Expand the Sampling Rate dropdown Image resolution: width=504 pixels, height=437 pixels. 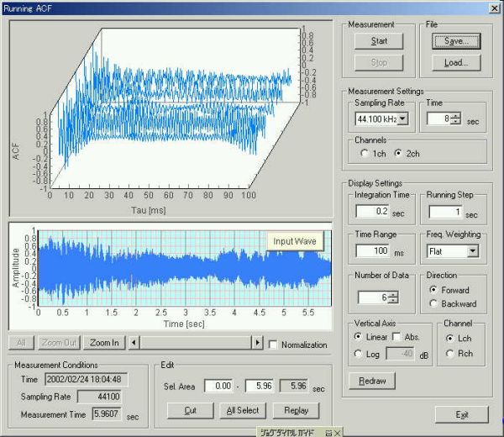click(x=402, y=119)
